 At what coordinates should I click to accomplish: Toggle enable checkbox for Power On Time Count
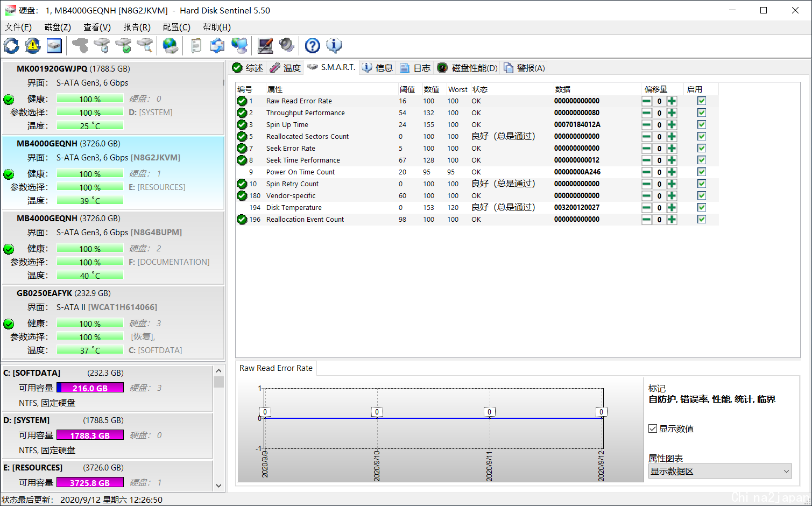click(702, 172)
